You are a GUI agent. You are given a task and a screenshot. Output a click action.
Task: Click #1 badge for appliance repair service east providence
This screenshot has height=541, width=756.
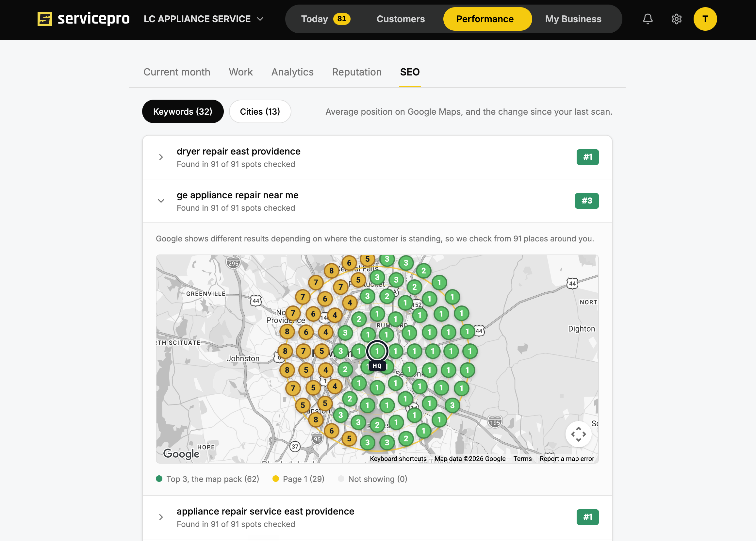pyautogui.click(x=587, y=517)
